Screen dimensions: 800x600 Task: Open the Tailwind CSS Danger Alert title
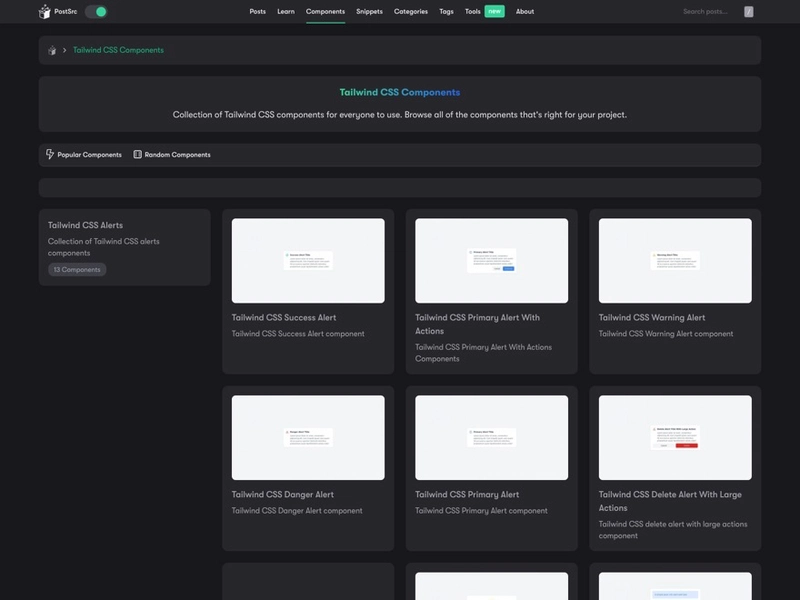click(283, 494)
